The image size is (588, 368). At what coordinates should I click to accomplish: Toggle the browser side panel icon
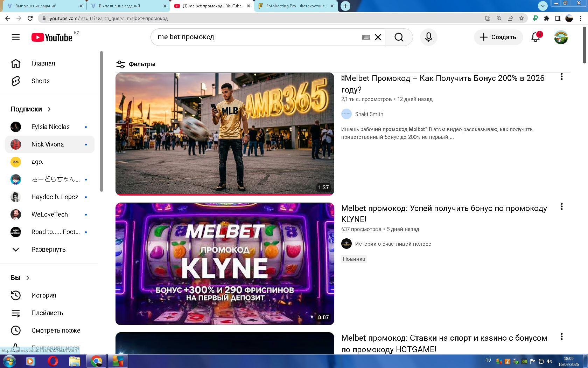pyautogui.click(x=558, y=18)
